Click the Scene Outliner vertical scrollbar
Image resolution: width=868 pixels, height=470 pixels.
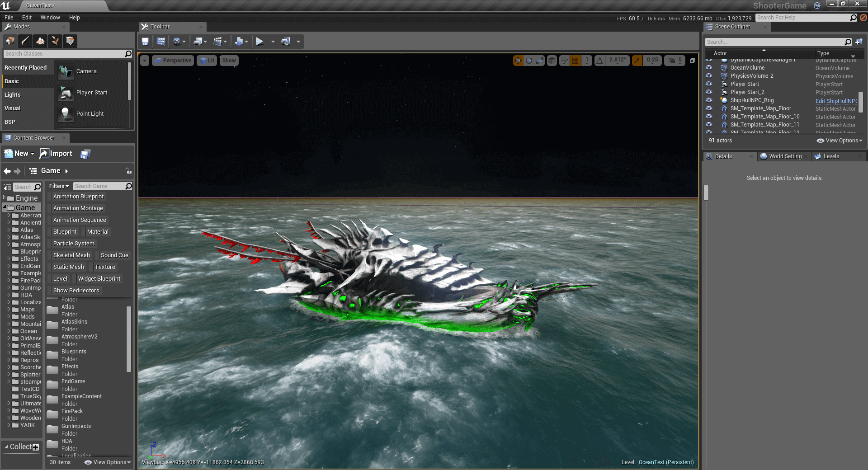pyautogui.click(x=861, y=102)
